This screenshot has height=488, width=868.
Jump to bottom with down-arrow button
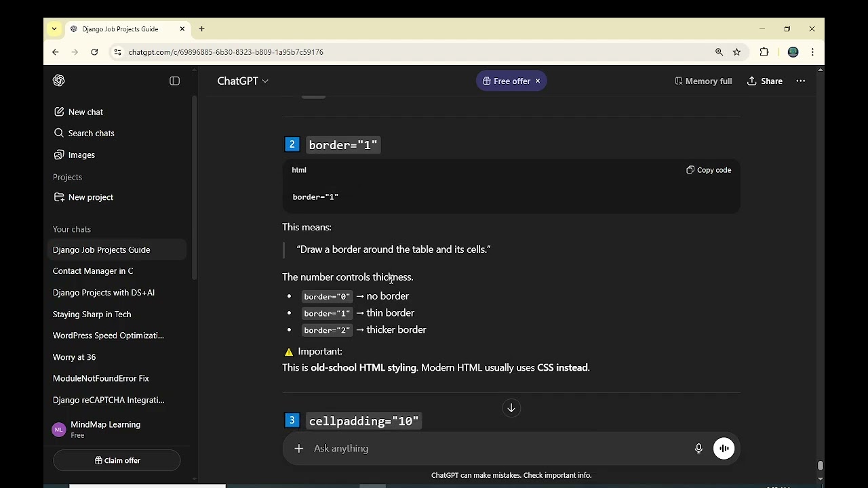pyautogui.click(x=511, y=408)
